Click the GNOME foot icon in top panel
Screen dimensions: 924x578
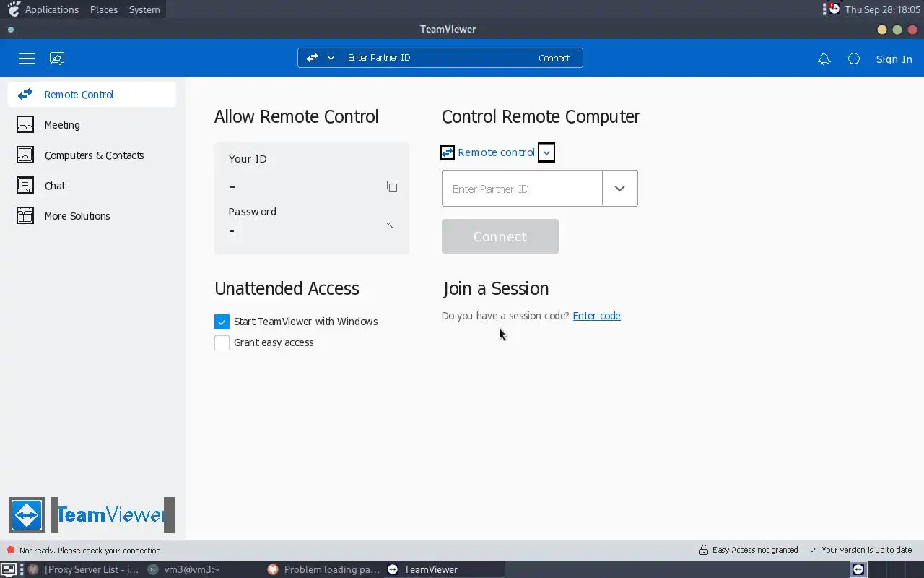12,9
